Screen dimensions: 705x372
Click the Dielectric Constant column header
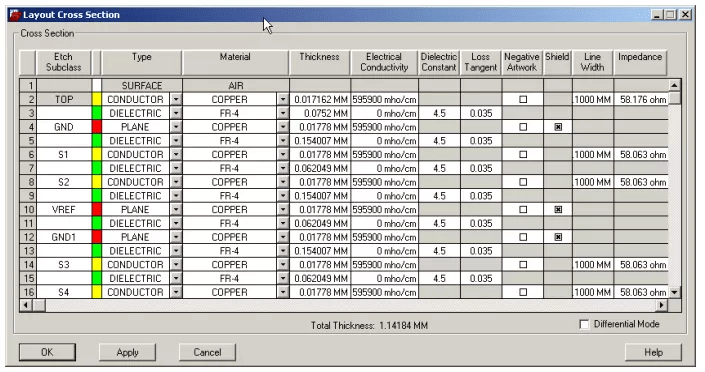(x=439, y=63)
